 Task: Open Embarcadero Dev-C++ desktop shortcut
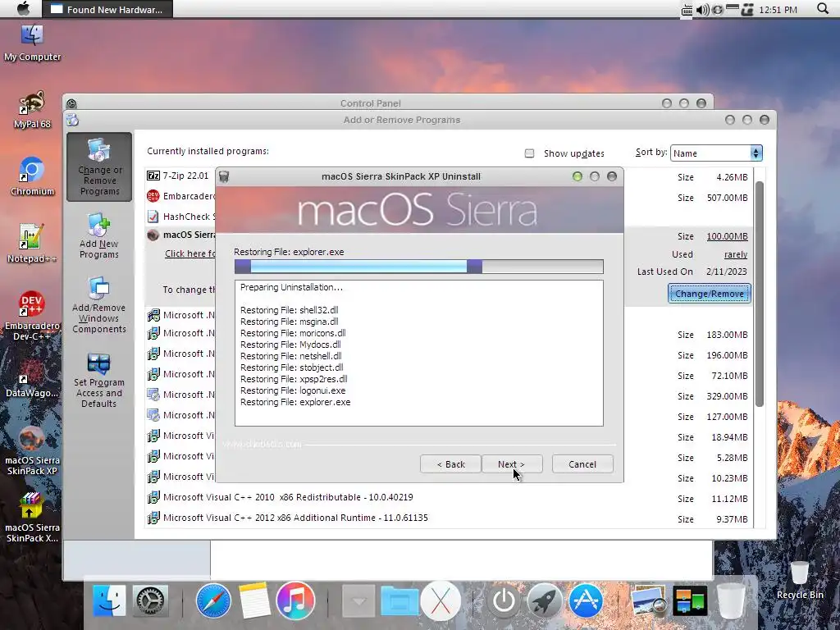pyautogui.click(x=32, y=316)
